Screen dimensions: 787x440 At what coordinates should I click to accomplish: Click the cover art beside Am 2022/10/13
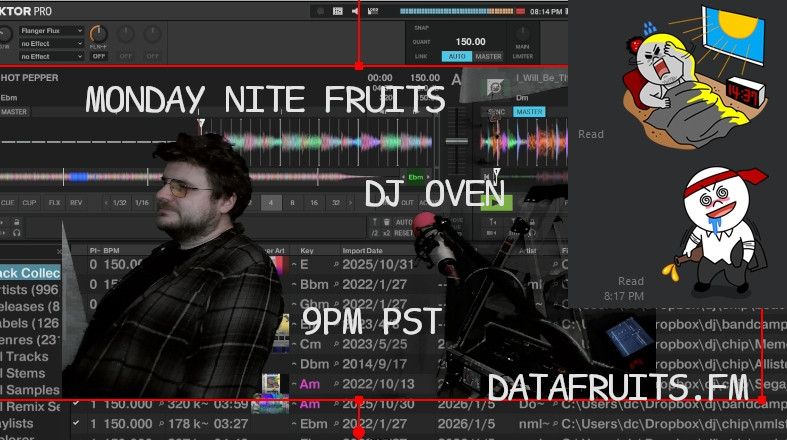pos(271,384)
